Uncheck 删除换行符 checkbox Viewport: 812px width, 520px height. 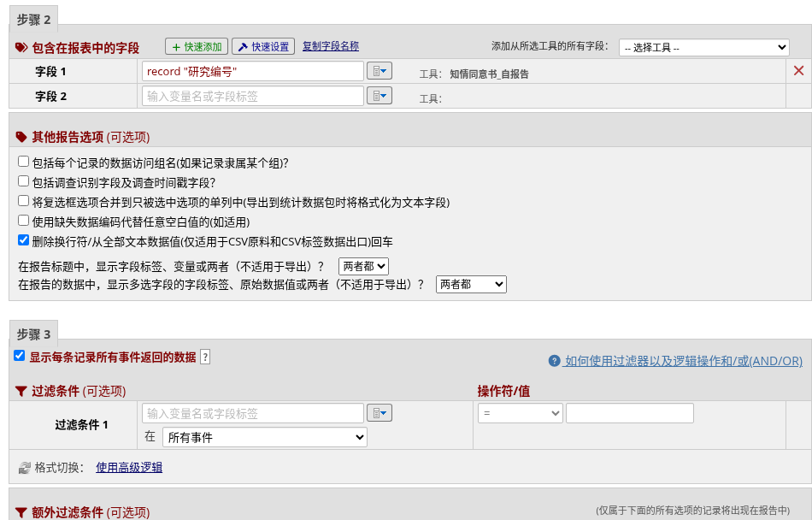(23, 240)
